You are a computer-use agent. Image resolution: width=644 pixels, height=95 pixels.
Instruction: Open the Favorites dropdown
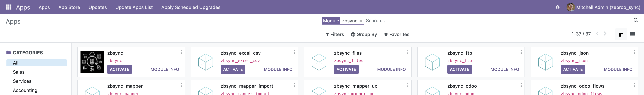pos(396,35)
